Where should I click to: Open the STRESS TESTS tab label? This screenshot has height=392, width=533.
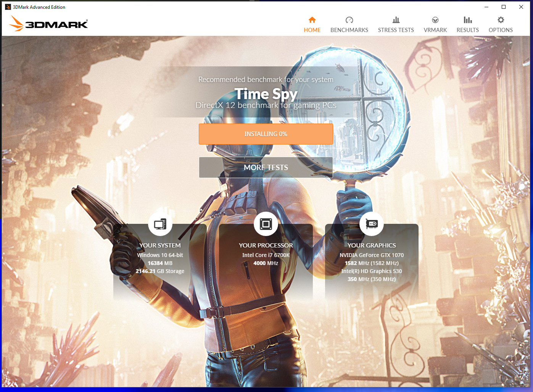click(396, 30)
